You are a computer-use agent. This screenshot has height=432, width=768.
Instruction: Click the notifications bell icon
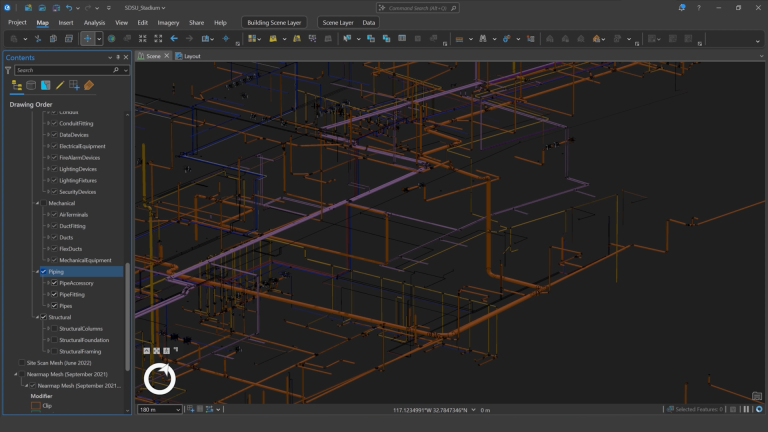[682, 8]
